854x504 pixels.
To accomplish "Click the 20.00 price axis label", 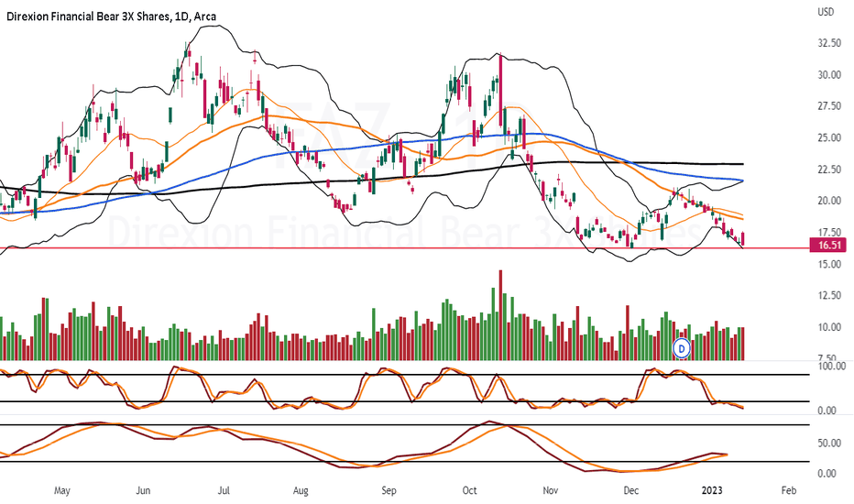I will tap(829, 201).
